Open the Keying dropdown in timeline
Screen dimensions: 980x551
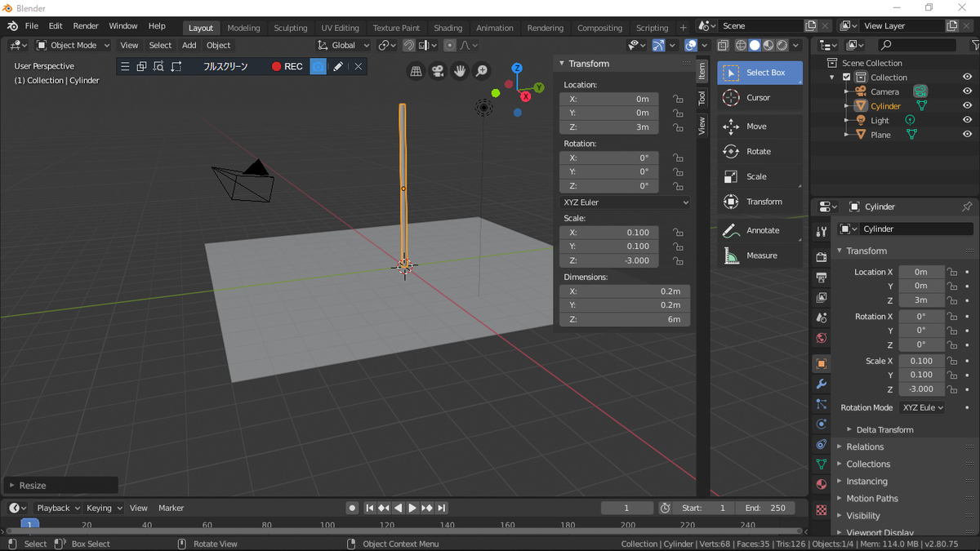(x=104, y=508)
